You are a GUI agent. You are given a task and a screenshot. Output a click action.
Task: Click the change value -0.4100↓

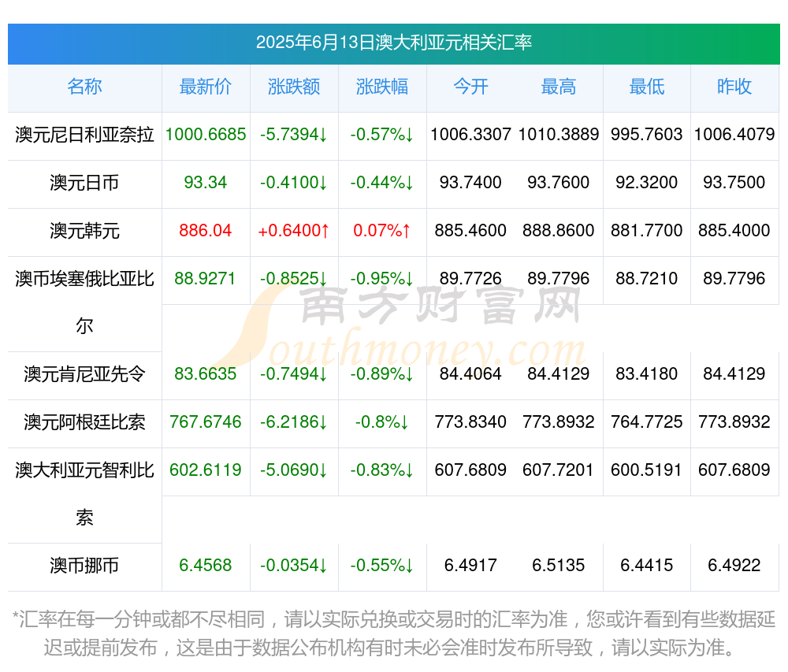pyautogui.click(x=294, y=182)
